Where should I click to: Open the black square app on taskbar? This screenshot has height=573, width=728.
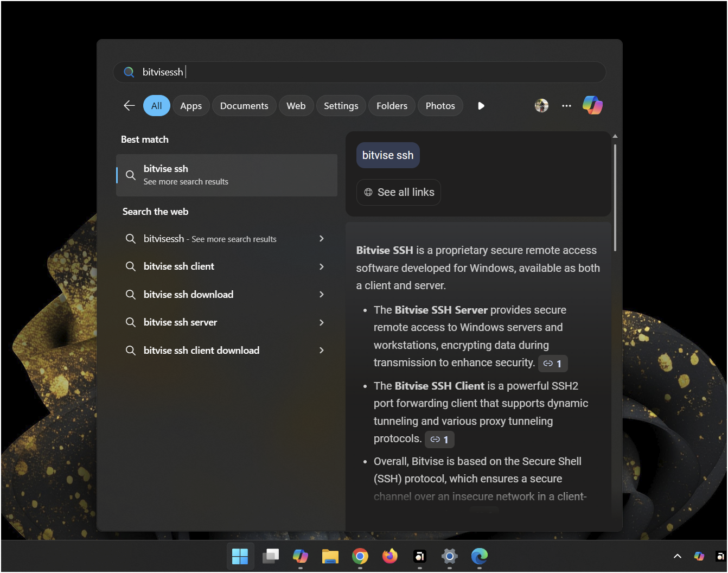click(x=420, y=556)
